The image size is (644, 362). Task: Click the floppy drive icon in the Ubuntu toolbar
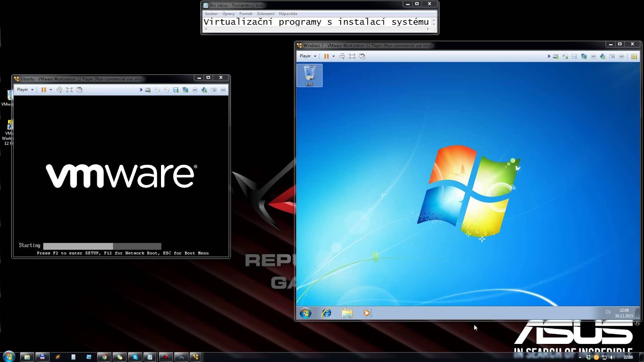176,89
